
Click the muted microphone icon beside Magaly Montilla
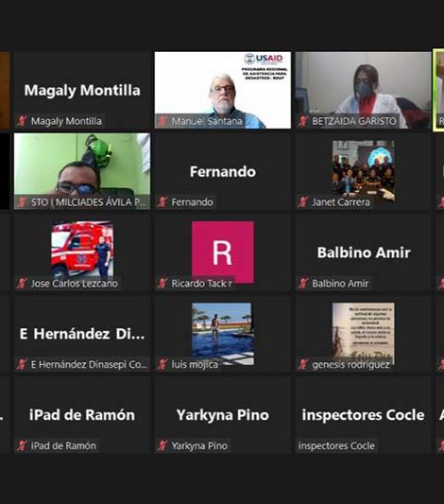click(22, 121)
